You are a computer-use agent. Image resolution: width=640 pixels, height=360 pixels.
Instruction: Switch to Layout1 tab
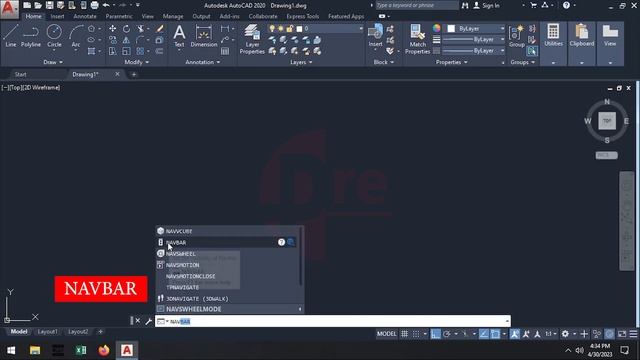point(48,331)
